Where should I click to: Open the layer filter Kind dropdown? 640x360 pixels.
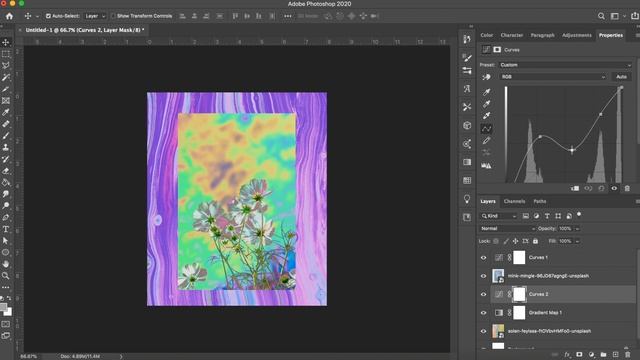[x=499, y=216]
